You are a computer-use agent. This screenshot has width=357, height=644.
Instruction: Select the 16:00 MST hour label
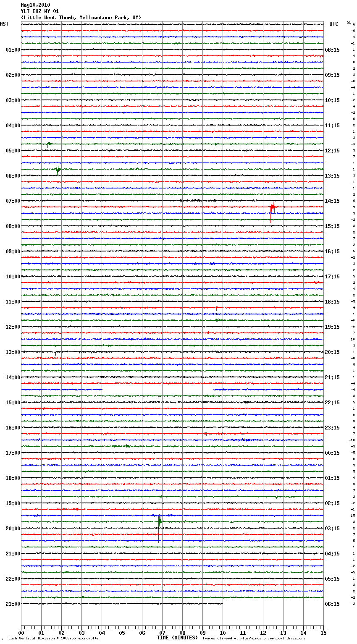[13, 428]
